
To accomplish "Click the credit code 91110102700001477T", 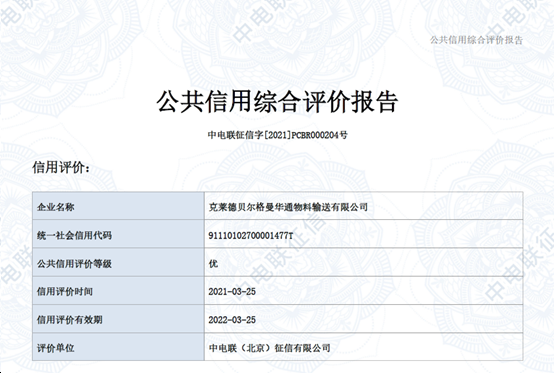I will [251, 236].
